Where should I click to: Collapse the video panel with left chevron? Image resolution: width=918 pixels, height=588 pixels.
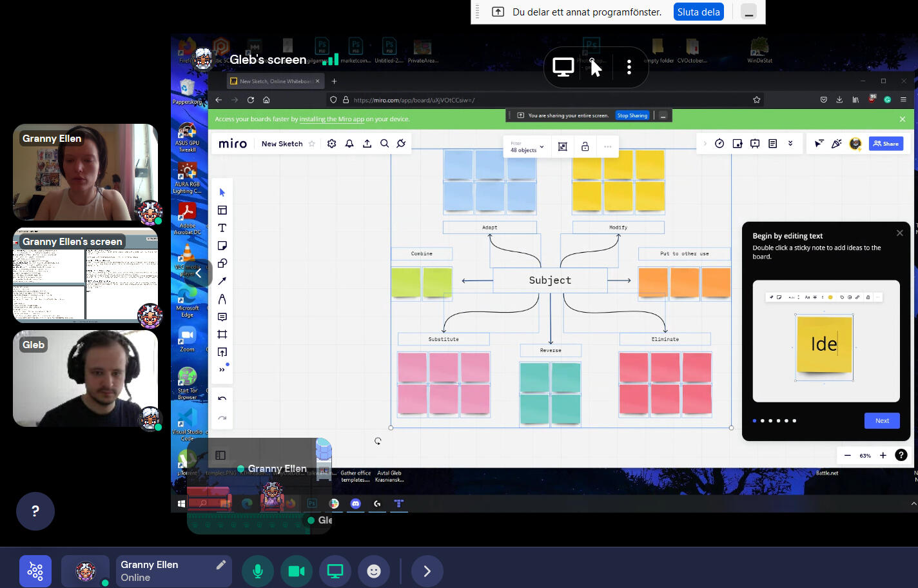tap(199, 273)
